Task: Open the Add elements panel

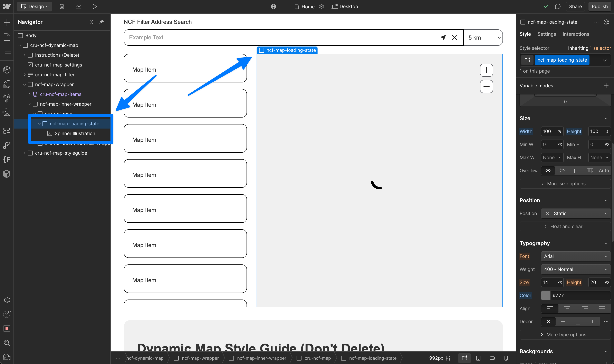Action: click(7, 23)
